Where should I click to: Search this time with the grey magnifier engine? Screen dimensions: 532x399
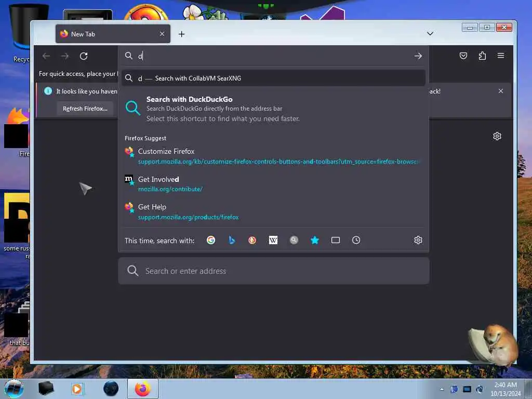[294, 240]
